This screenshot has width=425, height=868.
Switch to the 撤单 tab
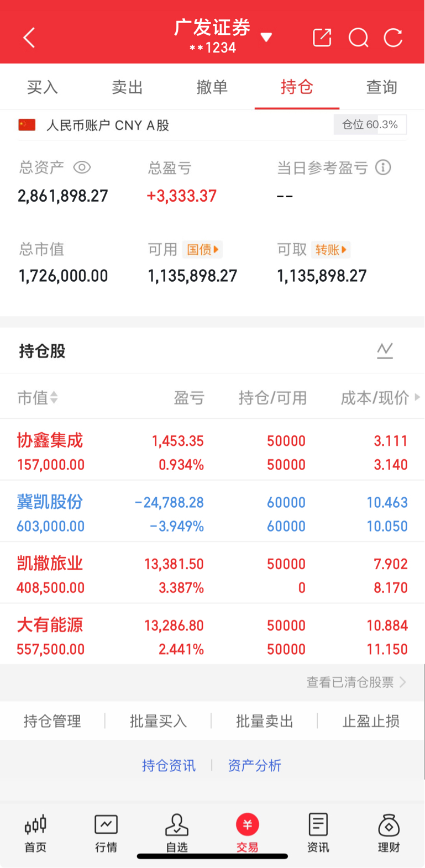coord(212,87)
